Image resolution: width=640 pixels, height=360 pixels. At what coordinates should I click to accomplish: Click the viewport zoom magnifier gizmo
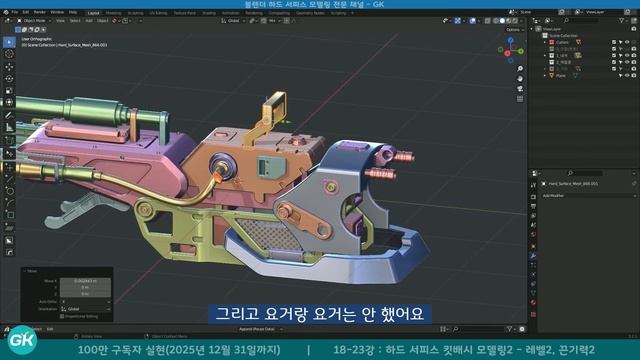[x=520, y=69]
